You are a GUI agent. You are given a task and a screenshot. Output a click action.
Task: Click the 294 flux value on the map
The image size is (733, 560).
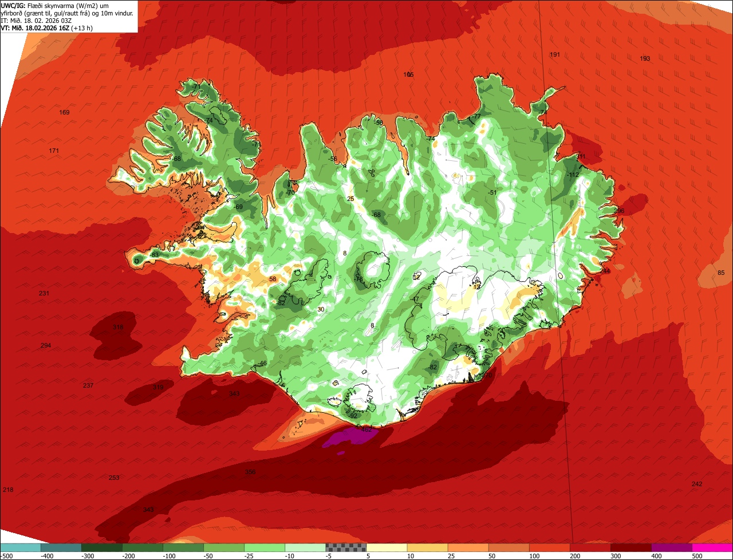click(x=46, y=345)
